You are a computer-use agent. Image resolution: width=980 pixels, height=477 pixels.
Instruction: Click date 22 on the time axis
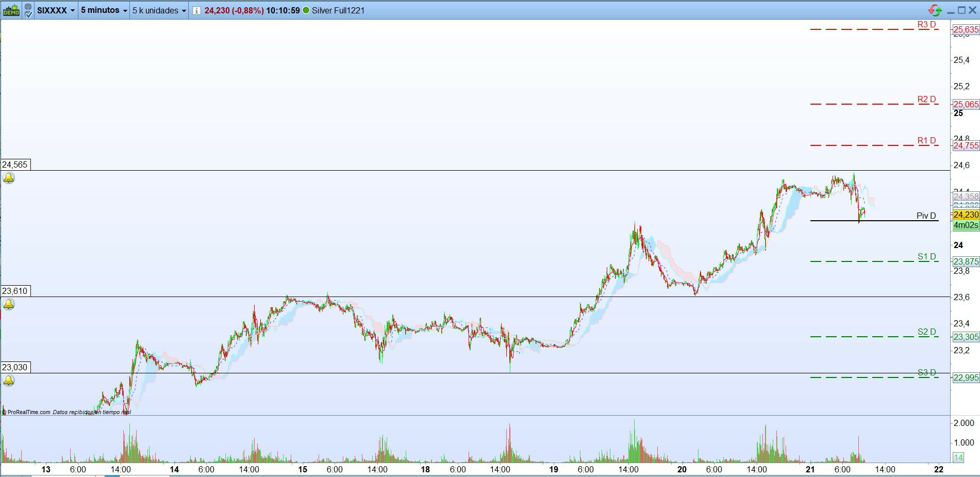click(x=939, y=469)
